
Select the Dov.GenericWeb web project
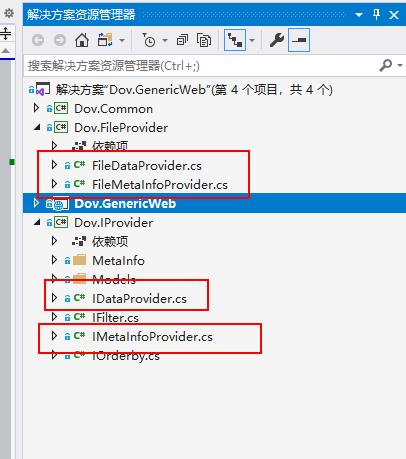[125, 204]
